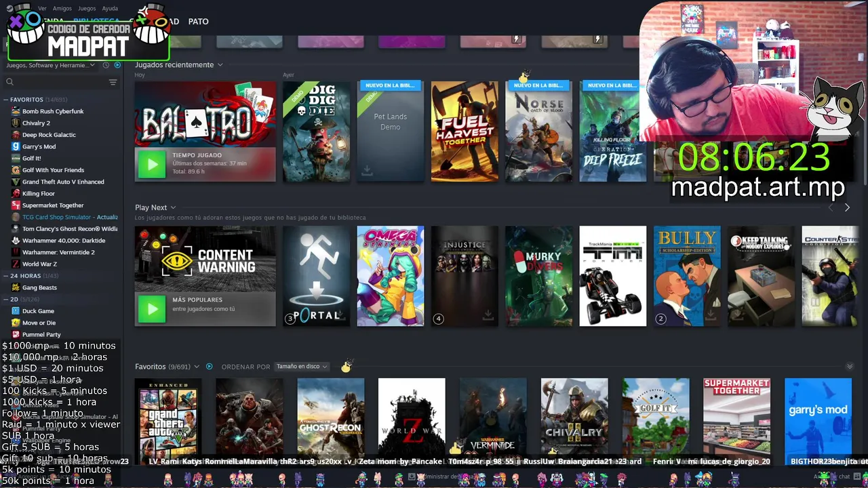The width and height of the screenshot is (868, 488).
Task: Open the Bully Scholarship Edition card
Action: (x=687, y=276)
